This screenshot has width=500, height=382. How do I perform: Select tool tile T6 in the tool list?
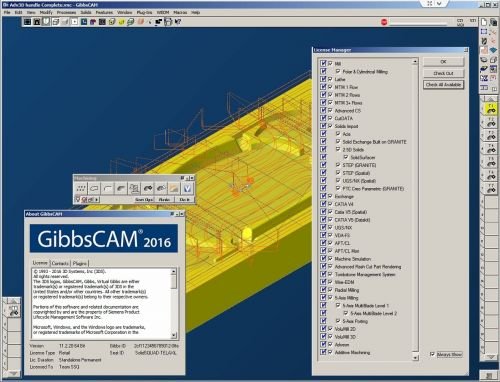coord(491,176)
